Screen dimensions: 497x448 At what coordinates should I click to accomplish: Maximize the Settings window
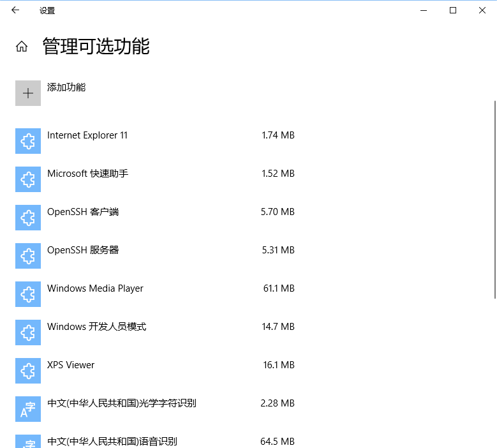pos(453,10)
